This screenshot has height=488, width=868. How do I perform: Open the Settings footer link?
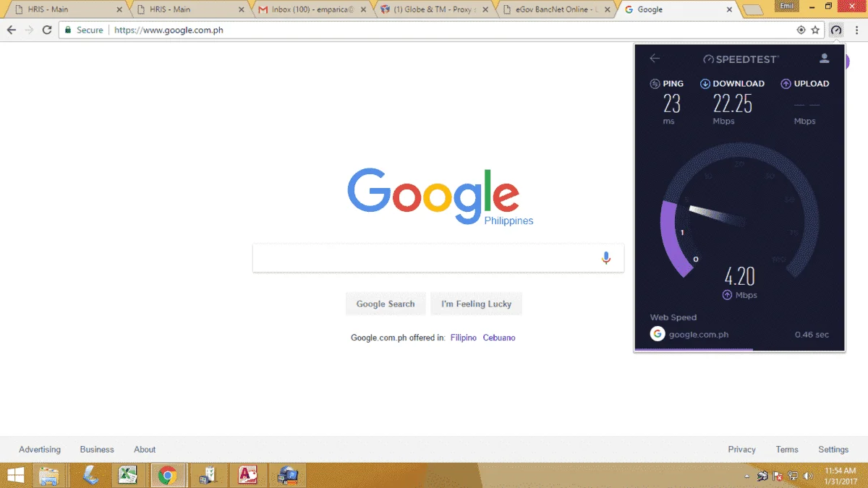click(833, 449)
